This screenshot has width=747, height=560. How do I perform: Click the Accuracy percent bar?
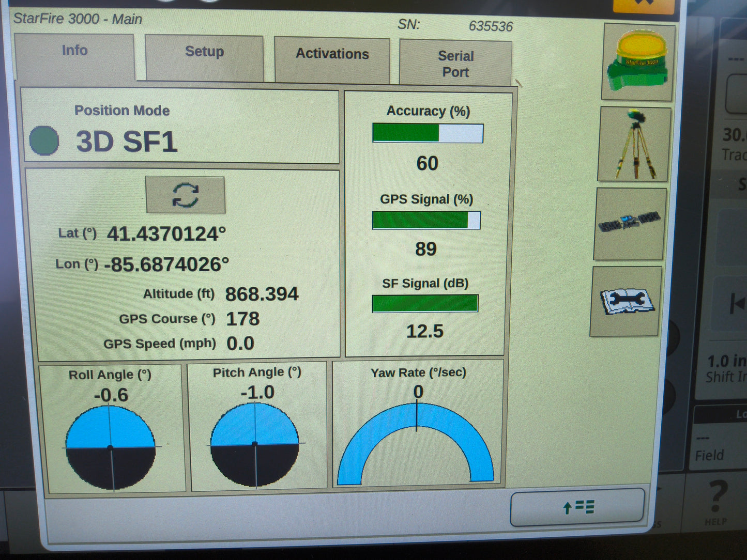[x=428, y=133]
